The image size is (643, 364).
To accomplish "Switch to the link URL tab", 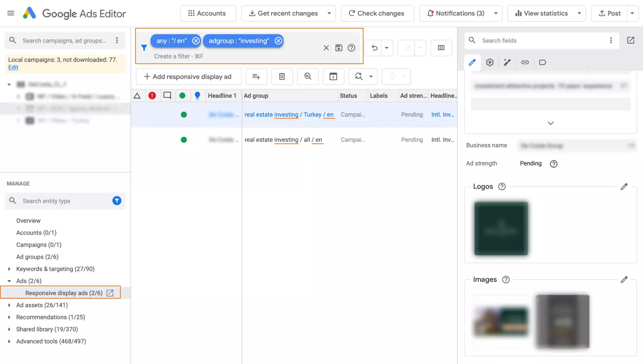I will click(x=525, y=62).
